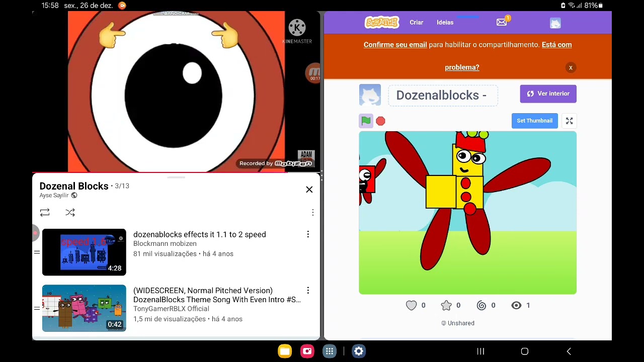Viewport: 644px width, 362px height.
Task: Select Blockmann mobizen channel name
Action: click(165, 244)
